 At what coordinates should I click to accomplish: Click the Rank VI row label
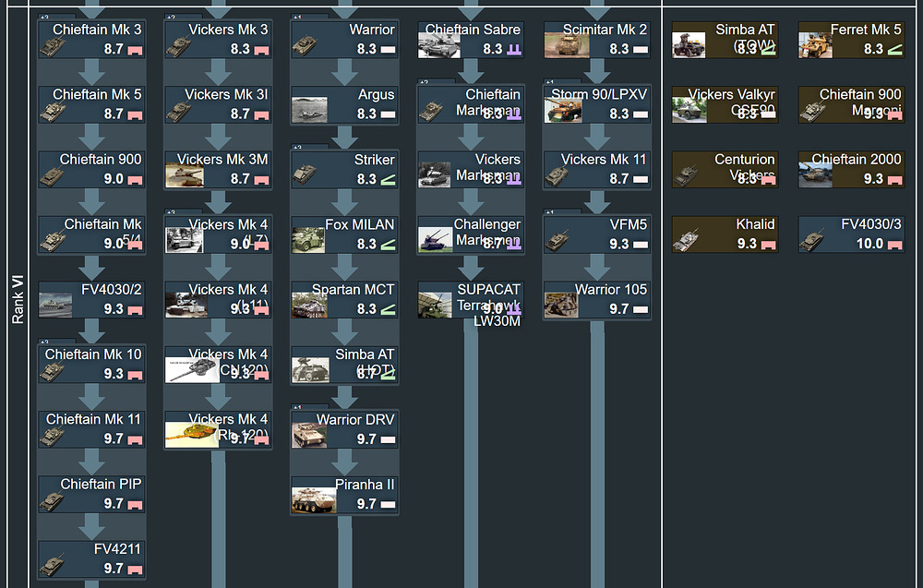point(18,301)
